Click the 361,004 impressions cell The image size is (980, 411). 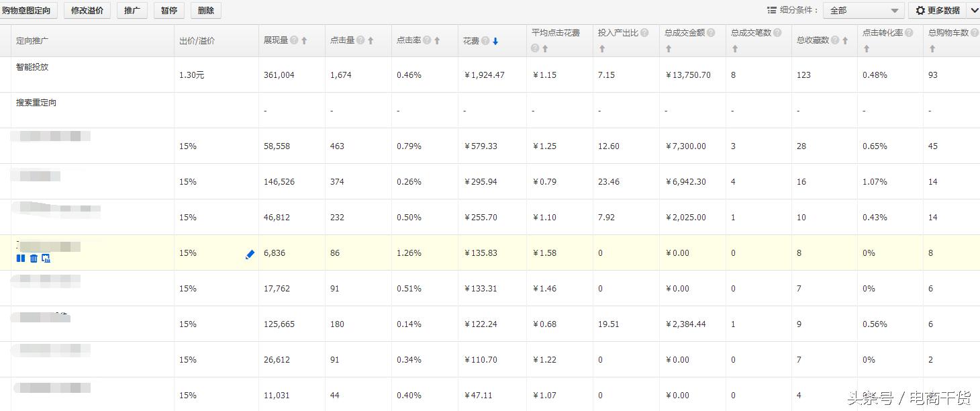(x=279, y=75)
